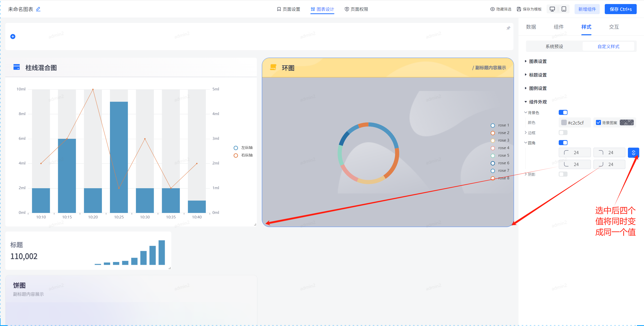The height and width of the screenshot is (326, 644).
Task: Click the link-corners lock icon button
Action: click(633, 153)
